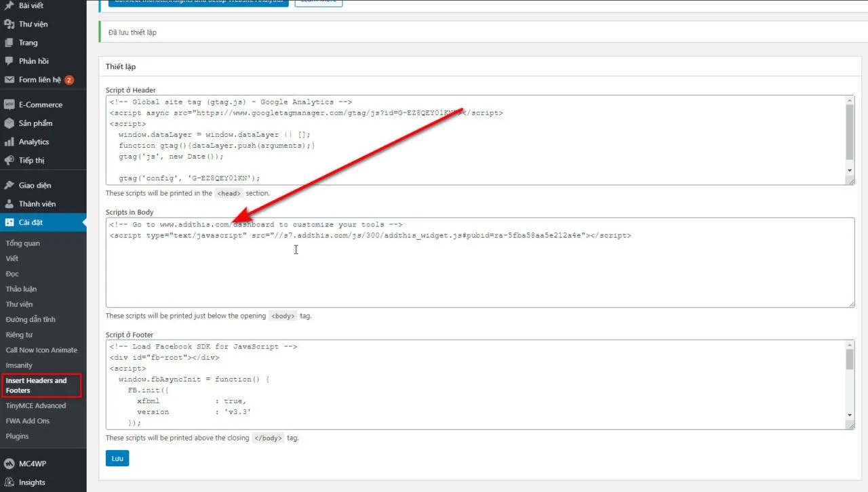Click the <body> code tag in help text
The height and width of the screenshot is (492, 868).
283,316
